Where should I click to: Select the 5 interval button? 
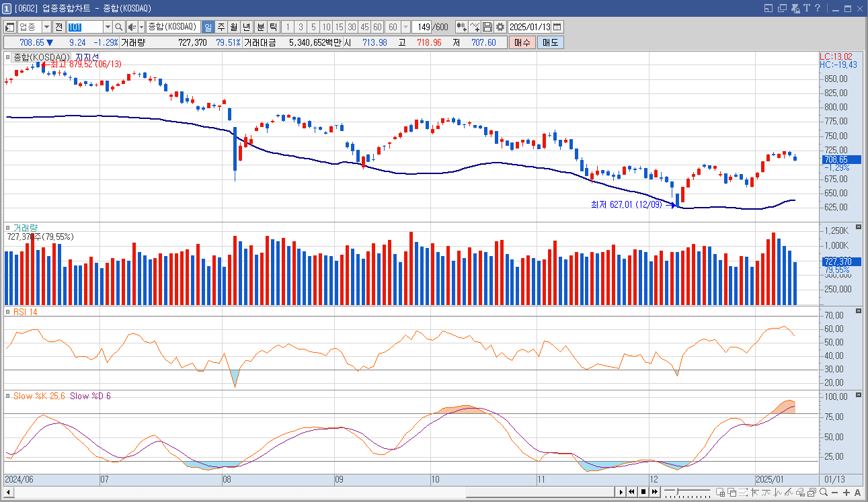pos(313,27)
